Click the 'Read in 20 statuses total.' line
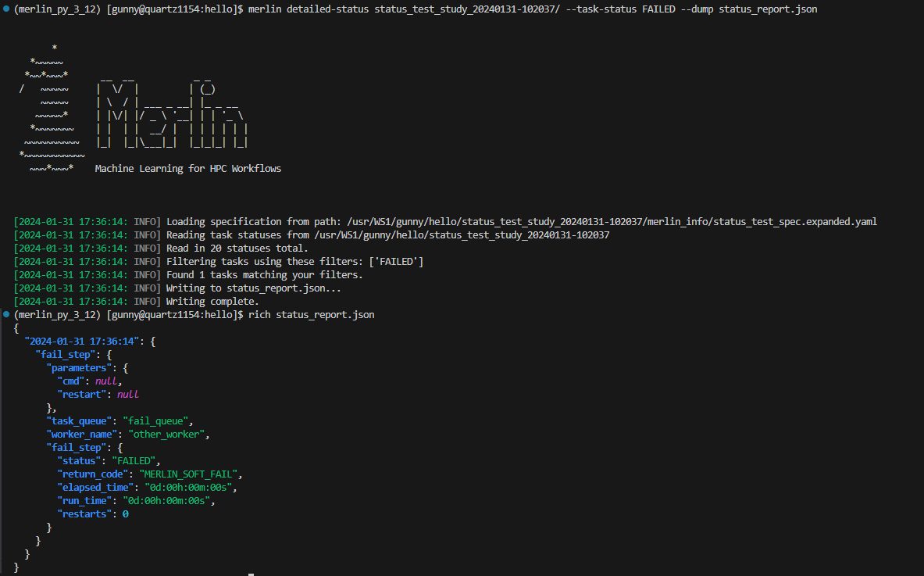924x576 pixels. point(237,249)
